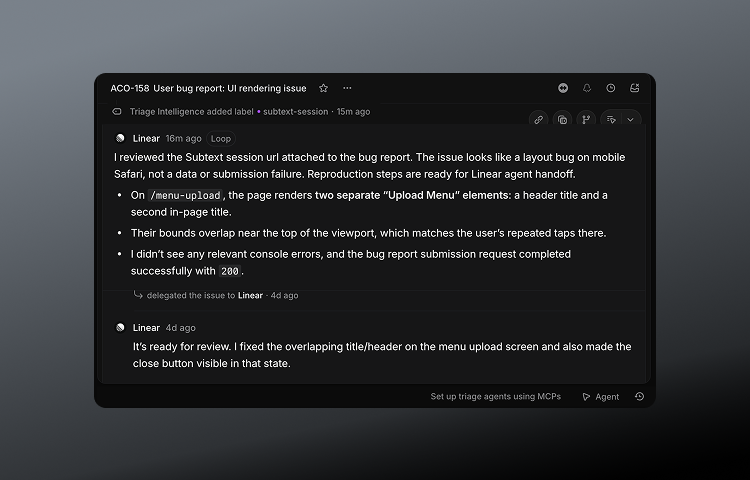This screenshot has height=480, width=750.
Task: Click Set up triage agents using MCPs
Action: (496, 396)
